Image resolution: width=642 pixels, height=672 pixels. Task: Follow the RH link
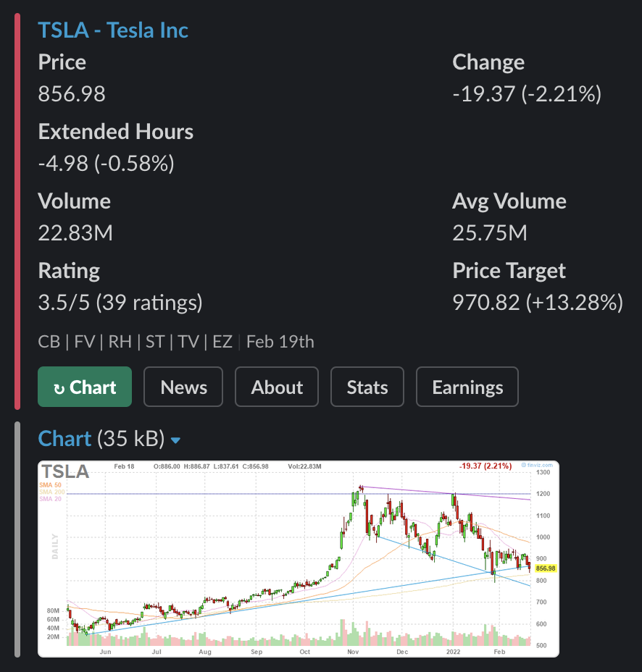tap(120, 342)
